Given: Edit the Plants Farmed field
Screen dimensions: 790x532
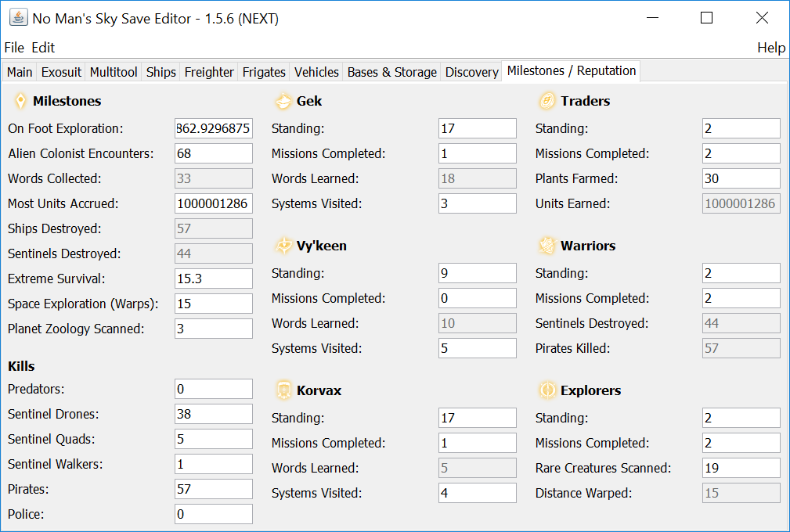Looking at the screenshot, I should (741, 178).
